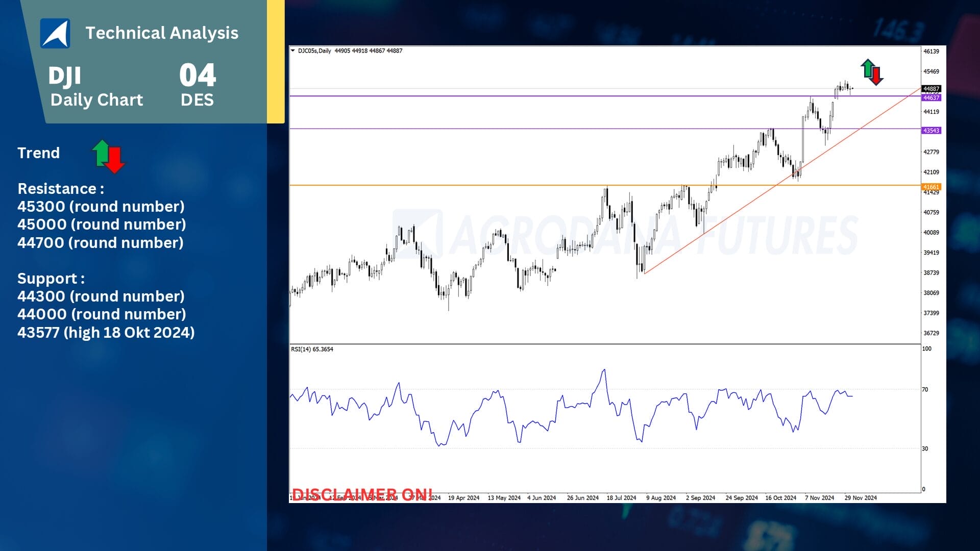Click the RSI(14) 65.3654 indicator label

click(x=312, y=349)
